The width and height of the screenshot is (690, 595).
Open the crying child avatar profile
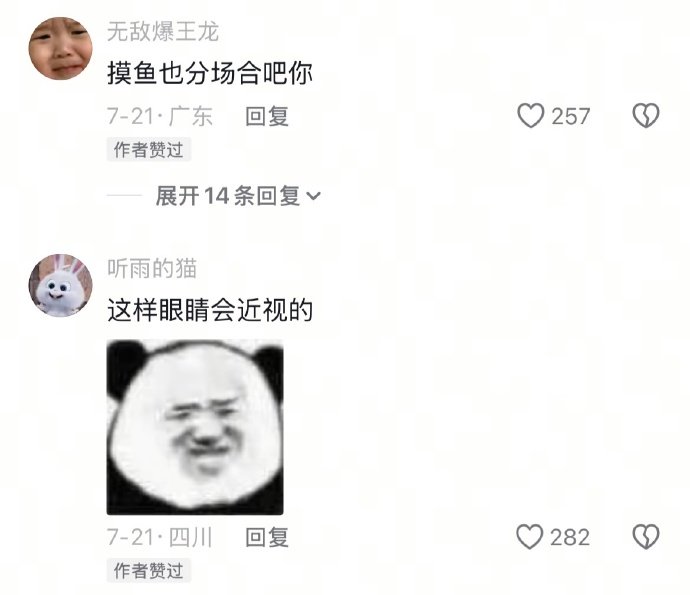coord(61,48)
